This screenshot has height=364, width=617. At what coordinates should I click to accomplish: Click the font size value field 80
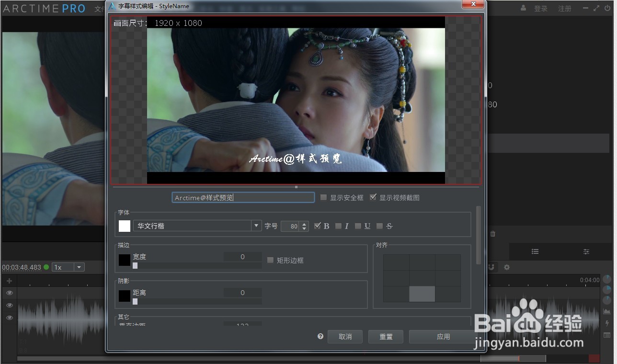290,226
